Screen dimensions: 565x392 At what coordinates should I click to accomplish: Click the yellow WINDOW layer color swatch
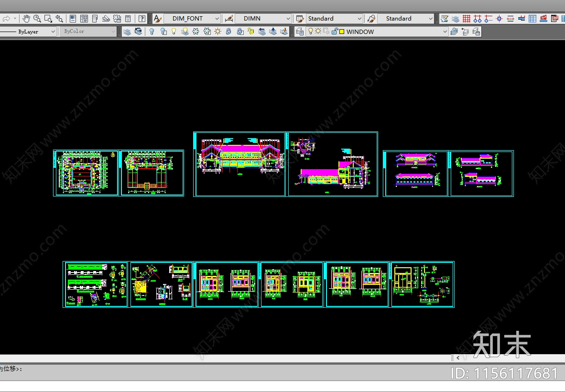click(342, 32)
